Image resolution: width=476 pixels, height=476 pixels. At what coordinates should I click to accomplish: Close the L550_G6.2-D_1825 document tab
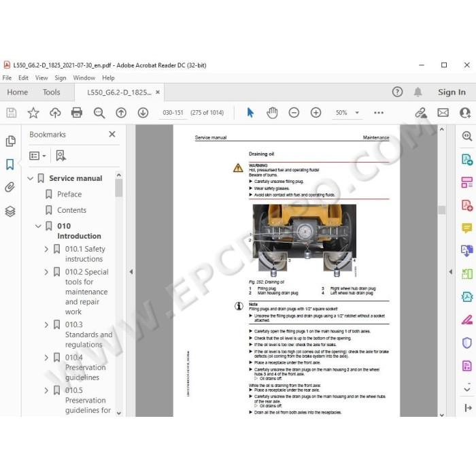pos(158,92)
